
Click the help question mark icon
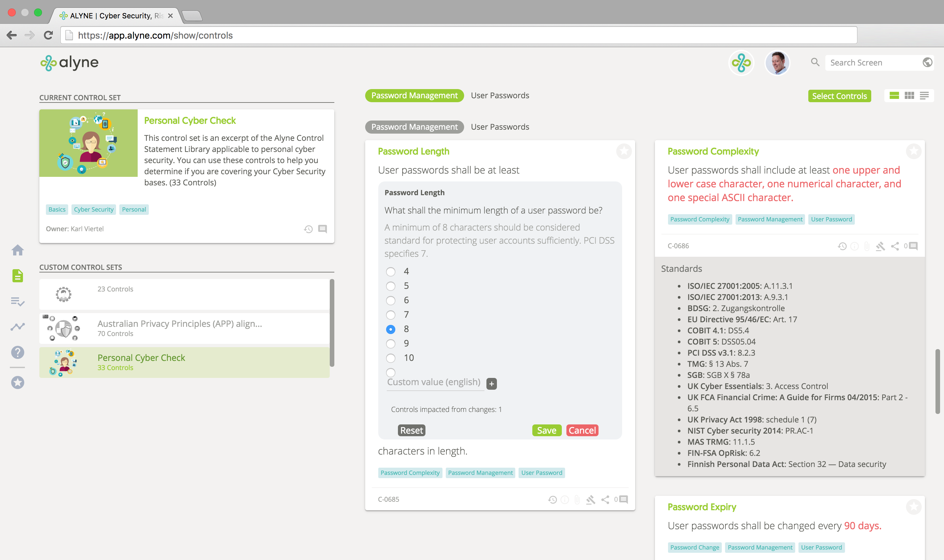click(17, 352)
